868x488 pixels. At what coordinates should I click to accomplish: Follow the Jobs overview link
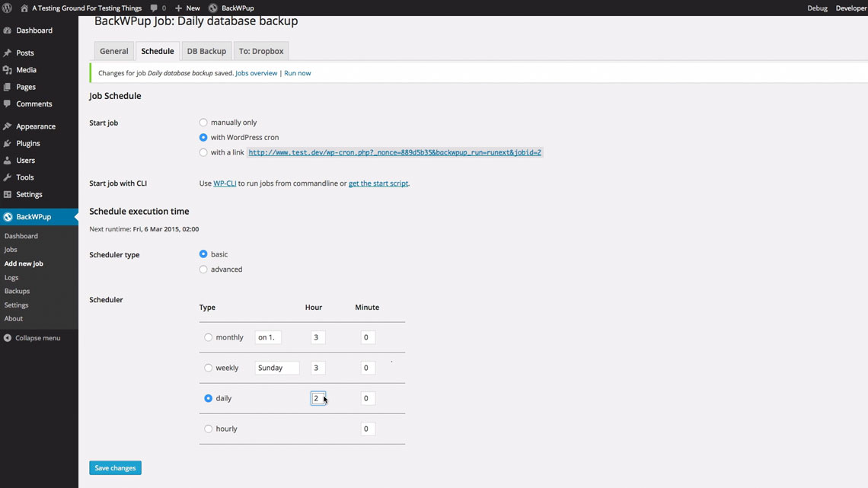coord(257,73)
